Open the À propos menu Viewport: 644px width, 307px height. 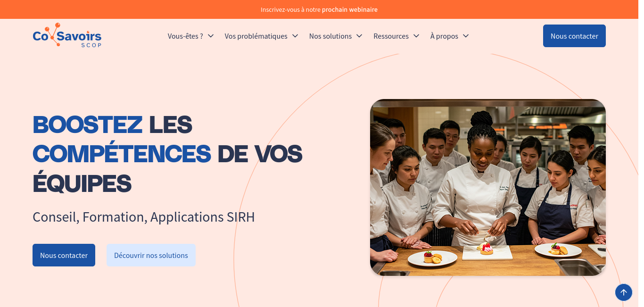(444, 36)
